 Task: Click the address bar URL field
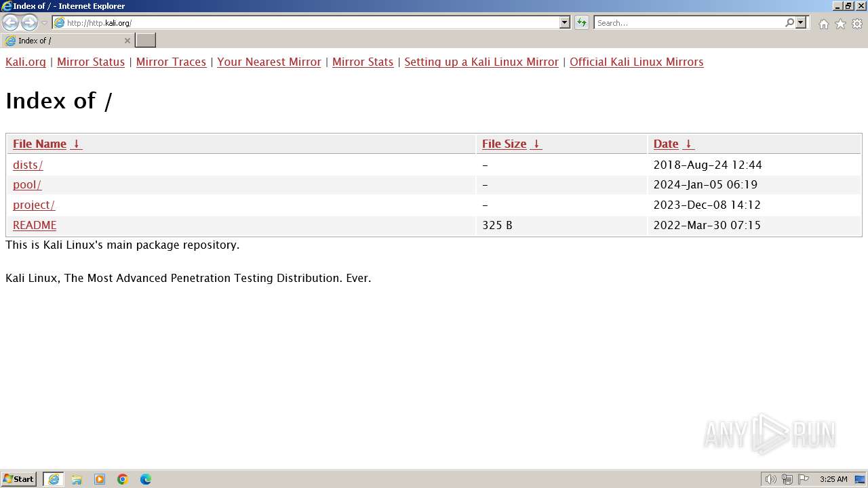pos(306,23)
